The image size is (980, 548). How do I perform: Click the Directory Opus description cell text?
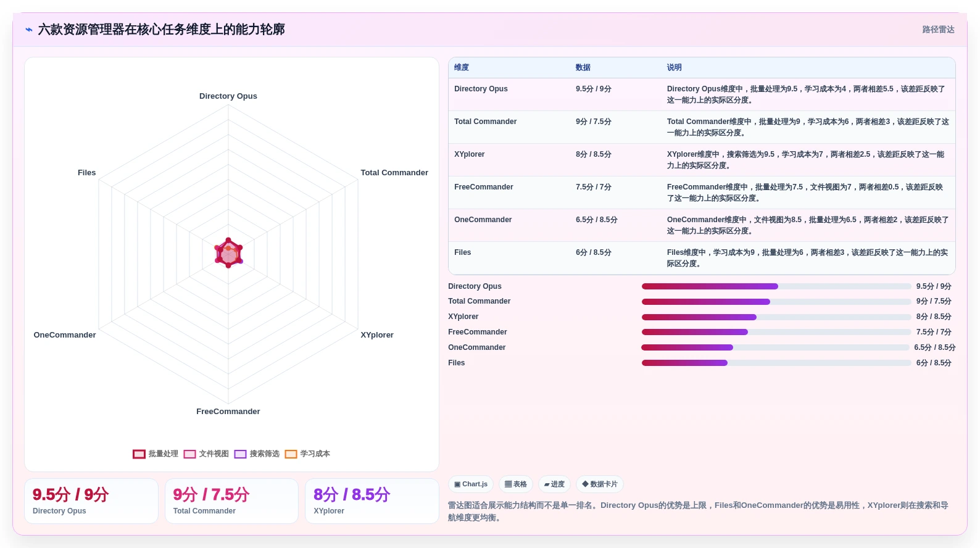(806, 94)
